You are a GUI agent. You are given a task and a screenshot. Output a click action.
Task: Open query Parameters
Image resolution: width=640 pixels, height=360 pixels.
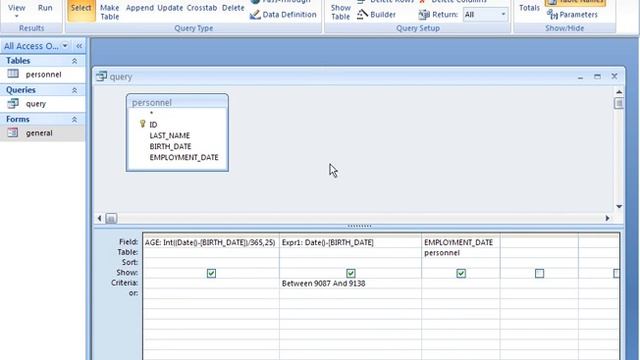pos(572,15)
